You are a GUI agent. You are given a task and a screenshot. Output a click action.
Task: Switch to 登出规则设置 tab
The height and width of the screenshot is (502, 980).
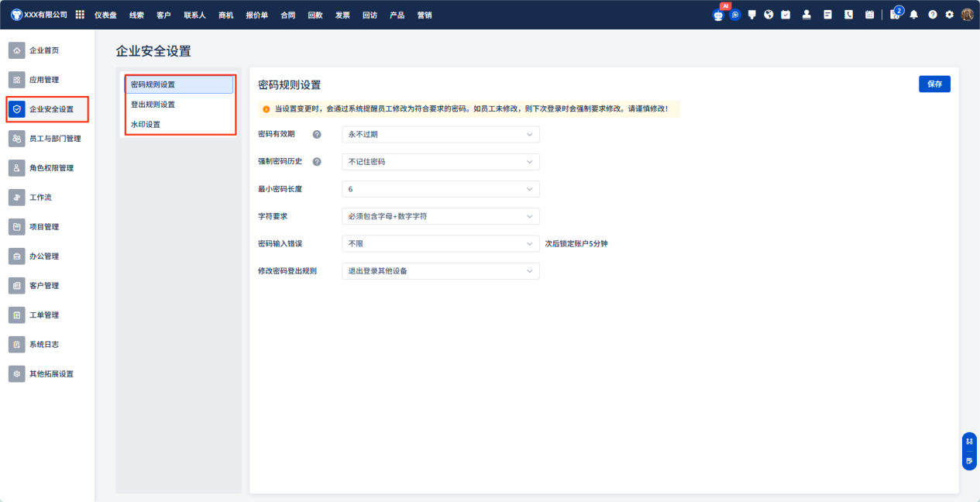click(x=153, y=105)
